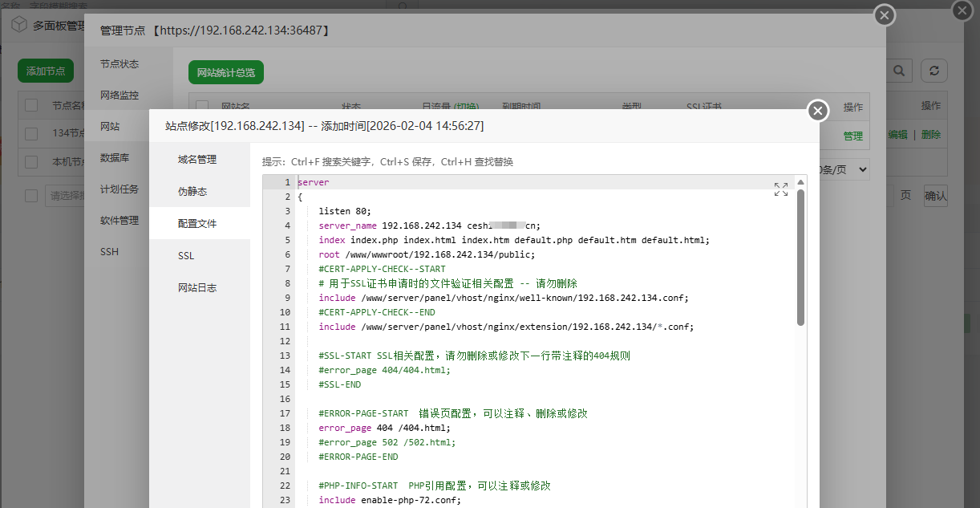The width and height of the screenshot is (980, 508).
Task: Close the node management dialog
Action: click(x=884, y=15)
